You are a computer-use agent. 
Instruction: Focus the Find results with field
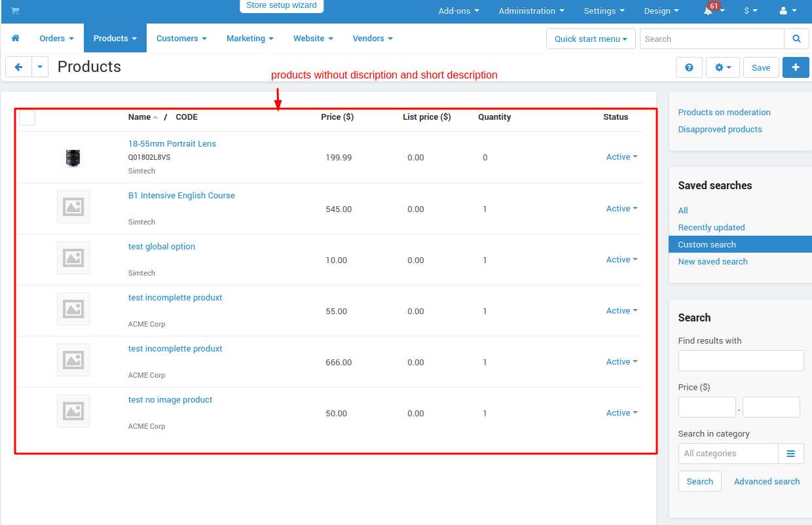[741, 361]
